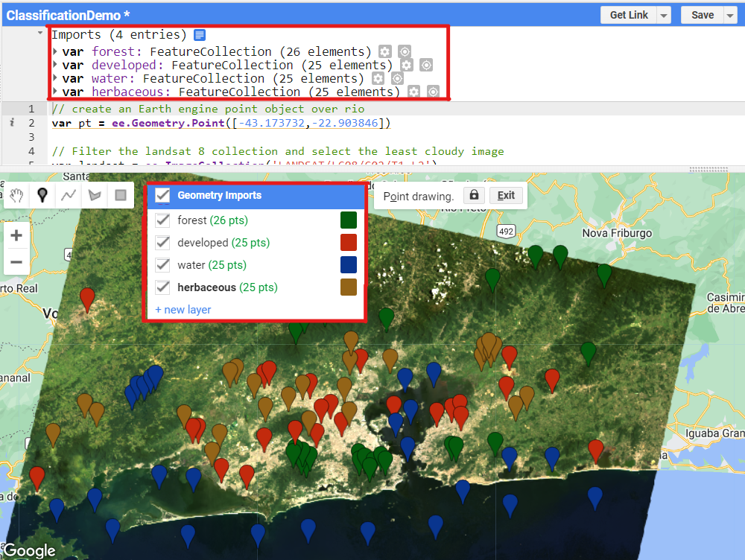Show generated code for imports
Screen dimensions: 745x560
tap(200, 35)
